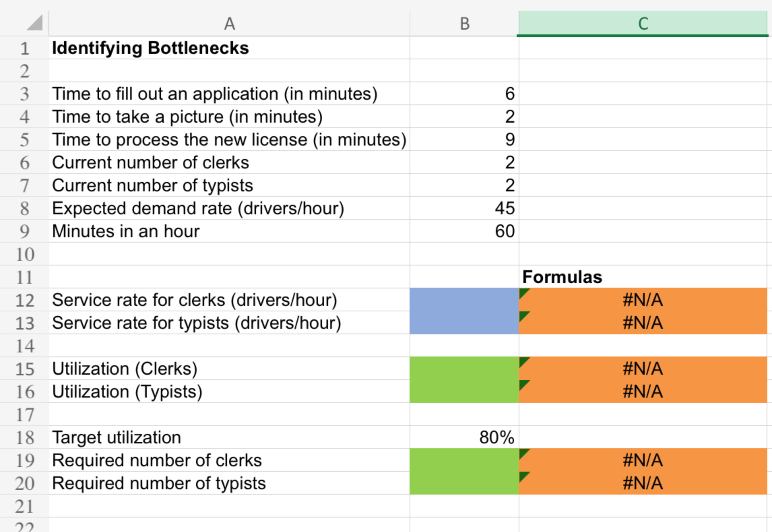Screen dimensions: 772x532
Task: Select row 18 header
Action: (x=24, y=437)
